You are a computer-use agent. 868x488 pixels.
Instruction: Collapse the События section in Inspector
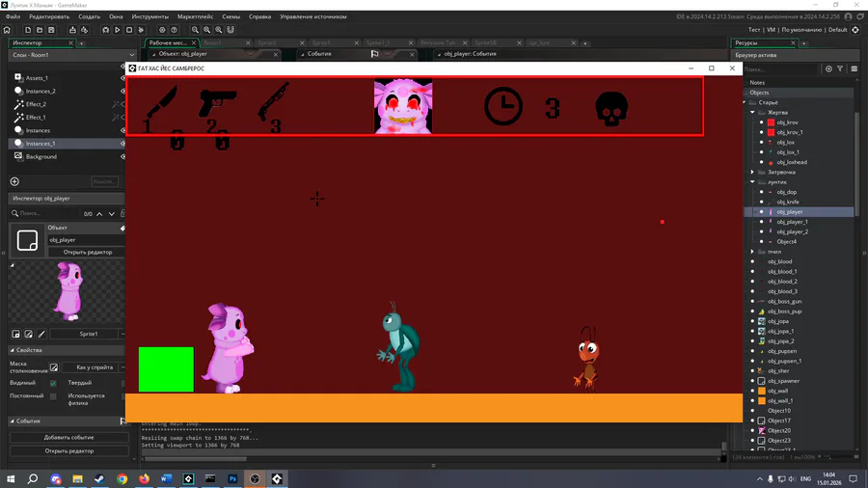tap(13, 421)
